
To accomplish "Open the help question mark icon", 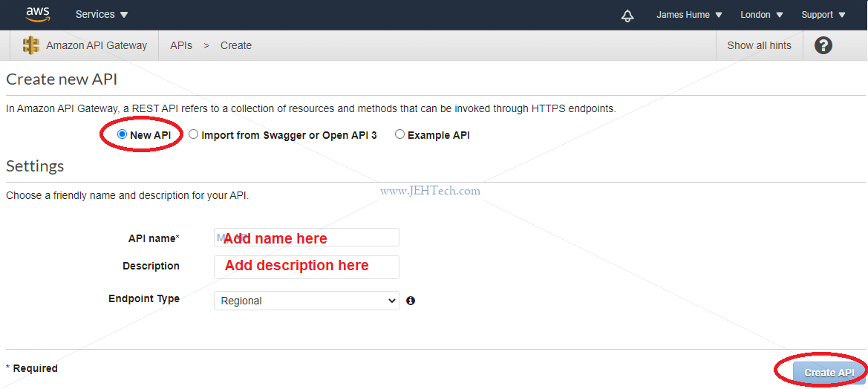I will [823, 45].
